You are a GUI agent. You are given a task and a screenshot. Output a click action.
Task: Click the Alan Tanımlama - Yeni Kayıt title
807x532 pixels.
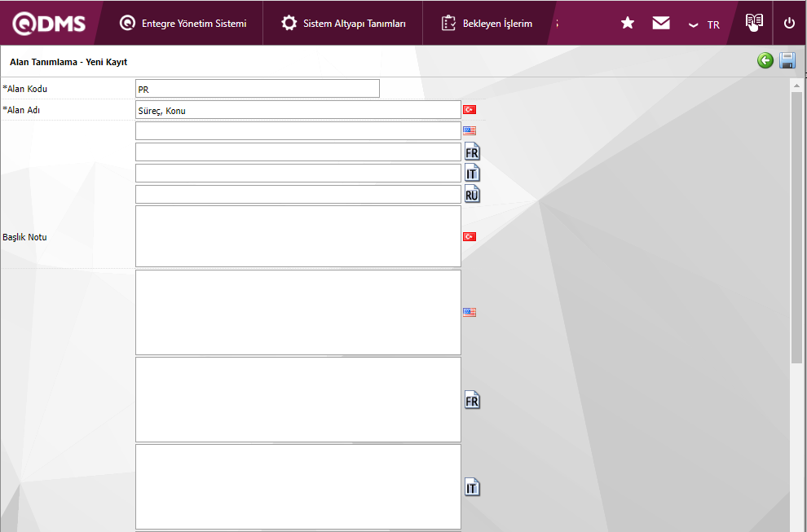pyautogui.click(x=68, y=62)
